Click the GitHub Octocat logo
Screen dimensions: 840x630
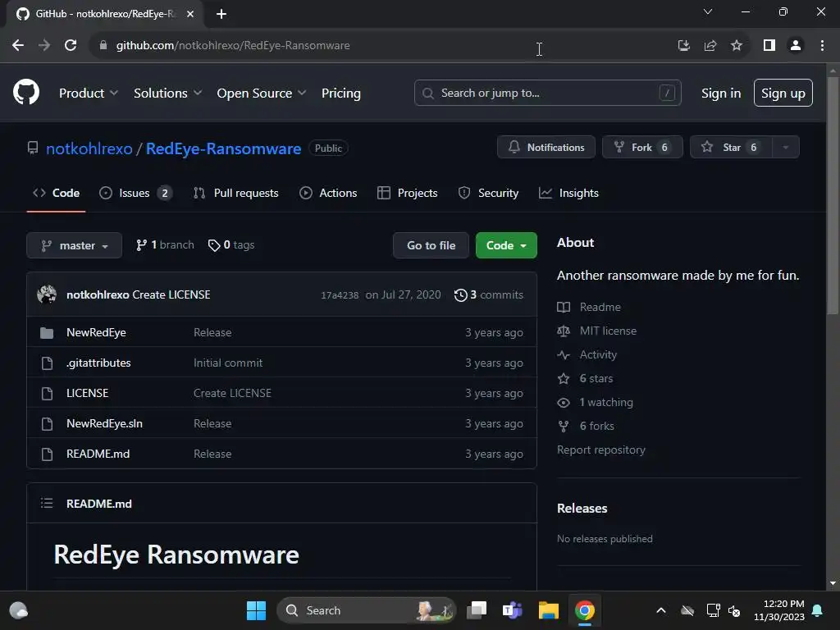[x=26, y=92]
